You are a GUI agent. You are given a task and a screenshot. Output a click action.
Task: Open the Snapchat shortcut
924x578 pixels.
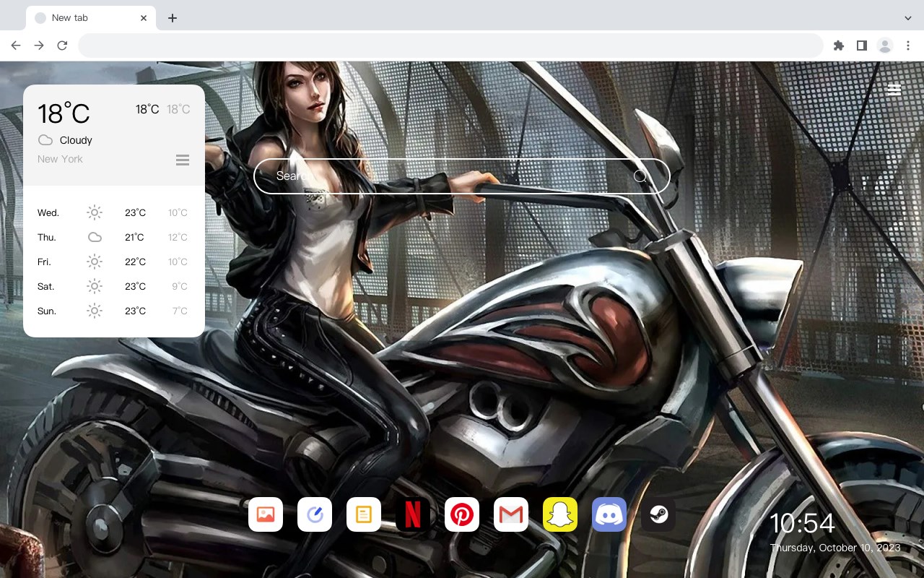pos(560,514)
